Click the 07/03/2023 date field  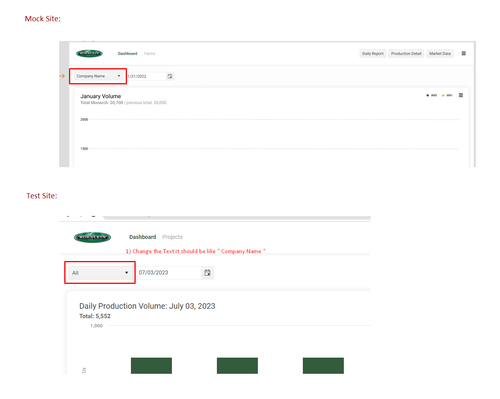click(x=169, y=273)
